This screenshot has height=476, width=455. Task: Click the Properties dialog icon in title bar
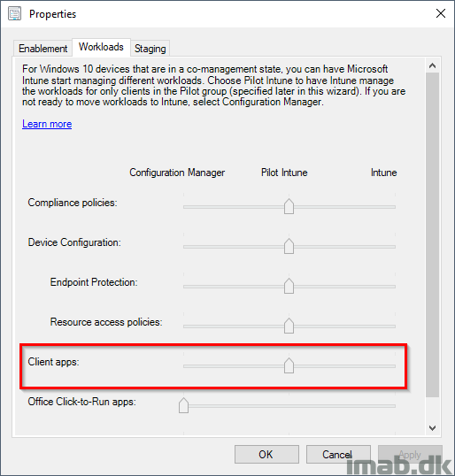[14, 14]
